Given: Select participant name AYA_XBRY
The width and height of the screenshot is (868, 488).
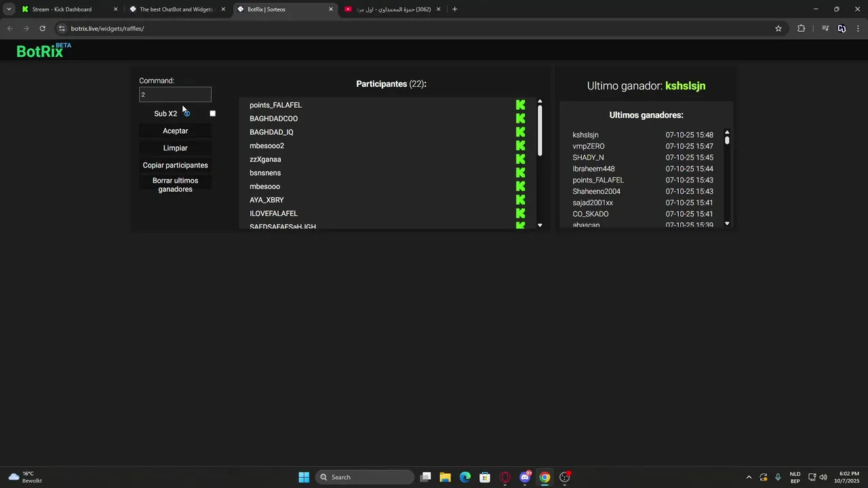Looking at the screenshot, I should 267,200.
